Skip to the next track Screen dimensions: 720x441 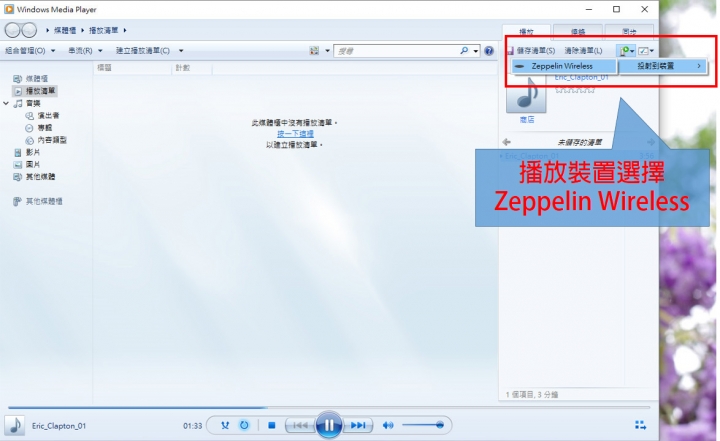pos(358,425)
